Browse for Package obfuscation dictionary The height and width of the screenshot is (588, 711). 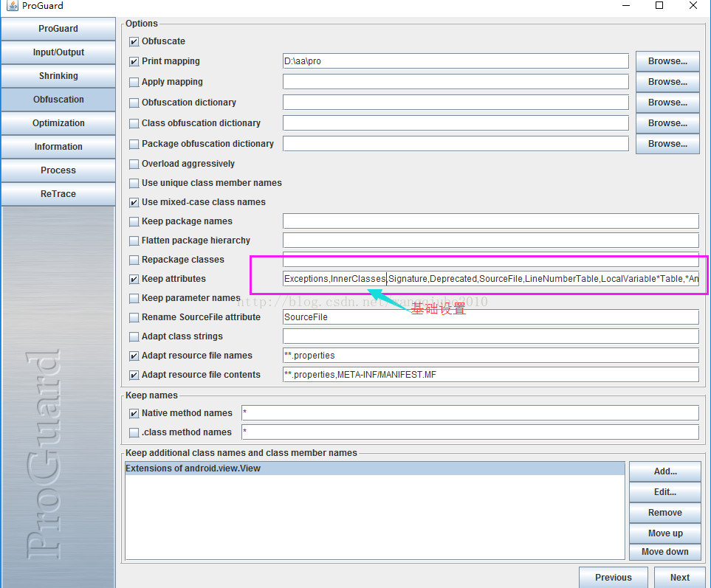pos(667,144)
